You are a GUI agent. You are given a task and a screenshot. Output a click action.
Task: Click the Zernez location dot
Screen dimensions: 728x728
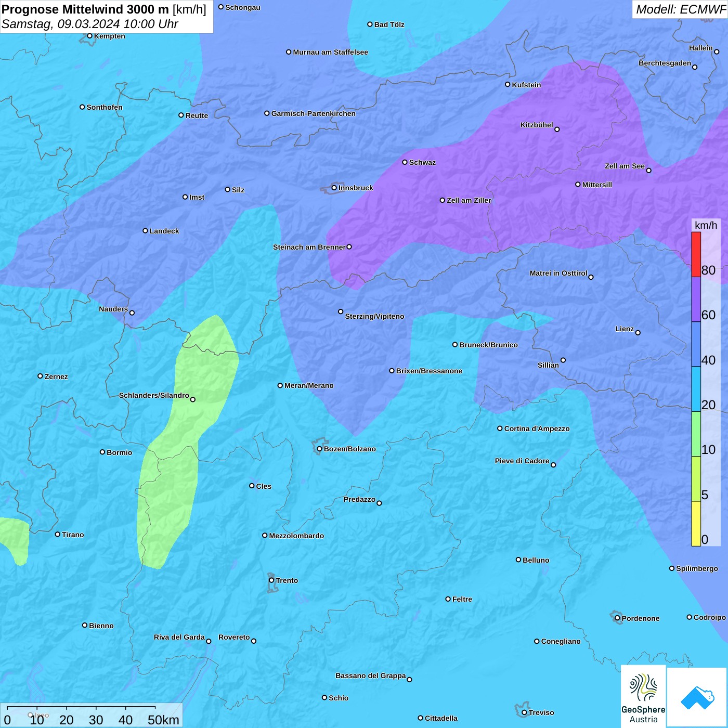[x=40, y=376]
